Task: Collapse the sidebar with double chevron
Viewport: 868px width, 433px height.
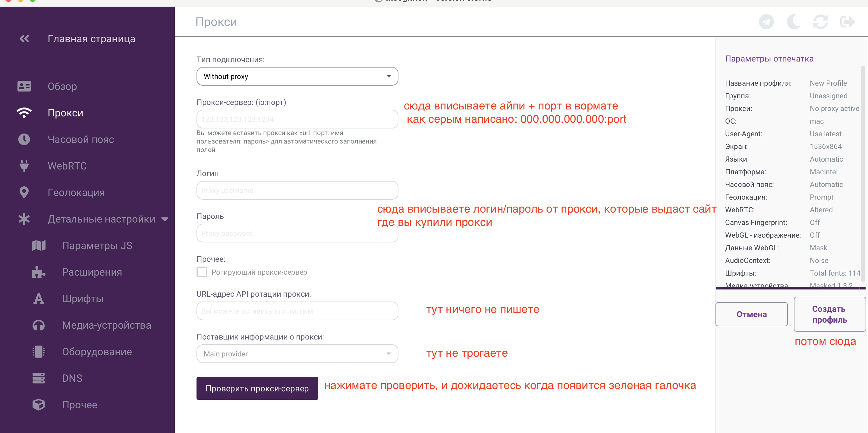Action: [x=24, y=38]
